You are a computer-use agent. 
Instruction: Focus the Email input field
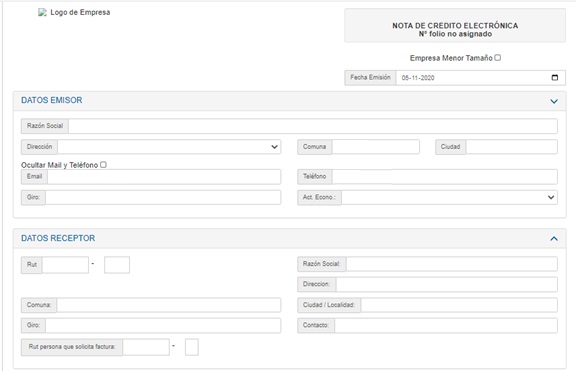[164, 177]
